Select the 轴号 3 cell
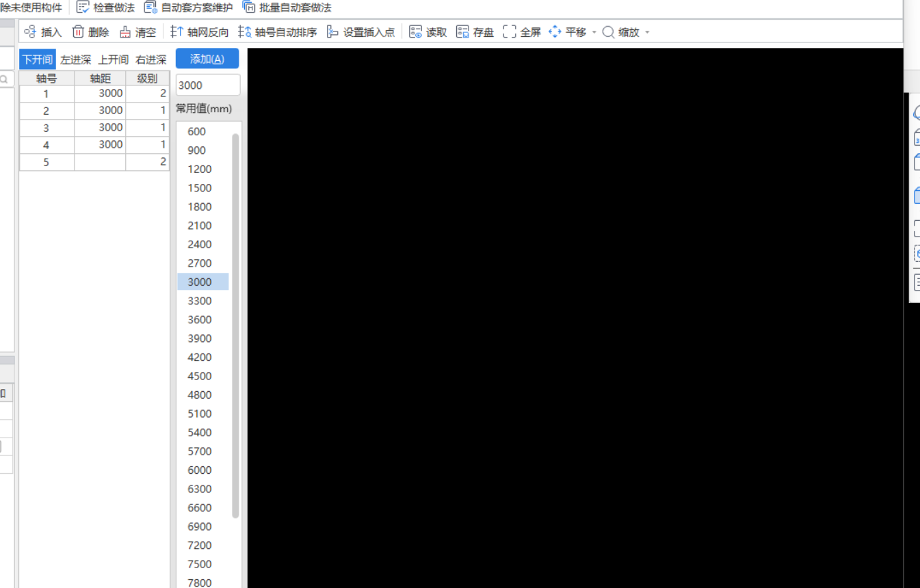Image resolution: width=920 pixels, height=588 pixels. [x=47, y=128]
